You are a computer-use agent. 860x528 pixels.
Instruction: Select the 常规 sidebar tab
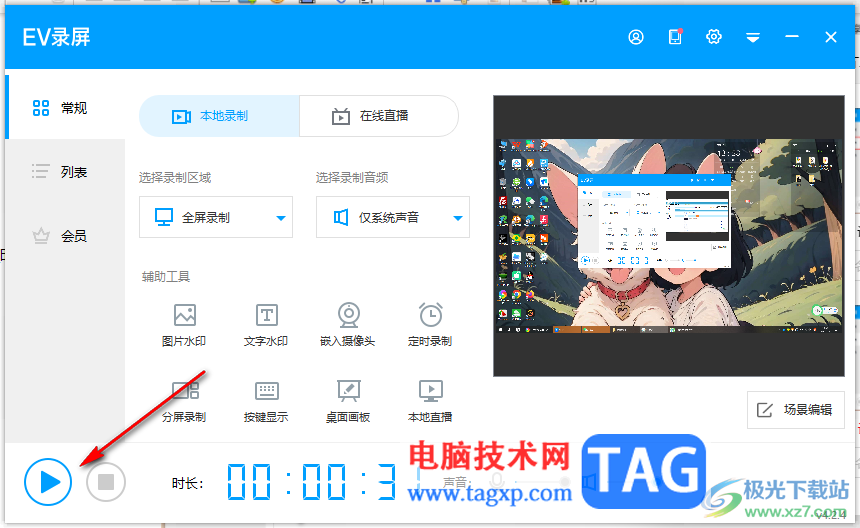[66, 107]
